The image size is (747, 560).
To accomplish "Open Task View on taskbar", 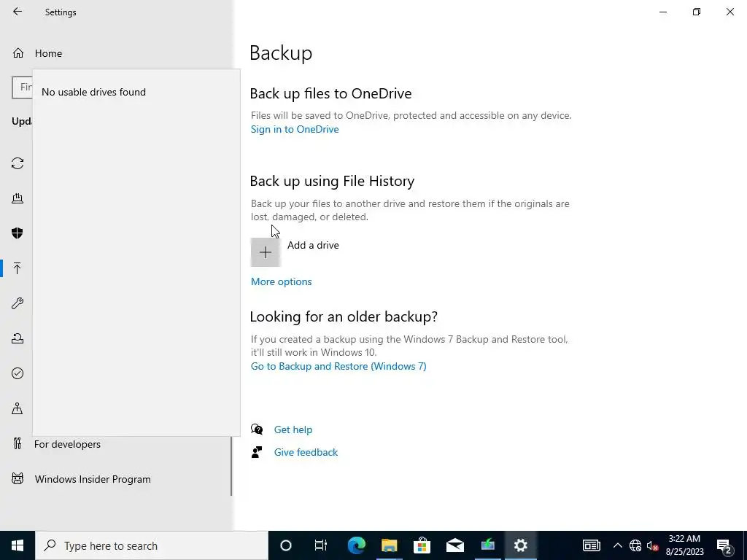I will tap(321, 545).
